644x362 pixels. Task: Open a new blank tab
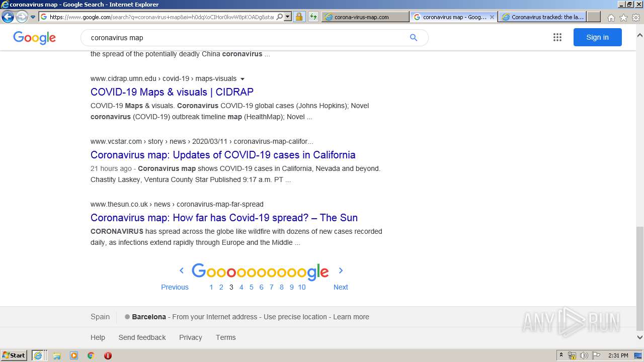[594, 17]
